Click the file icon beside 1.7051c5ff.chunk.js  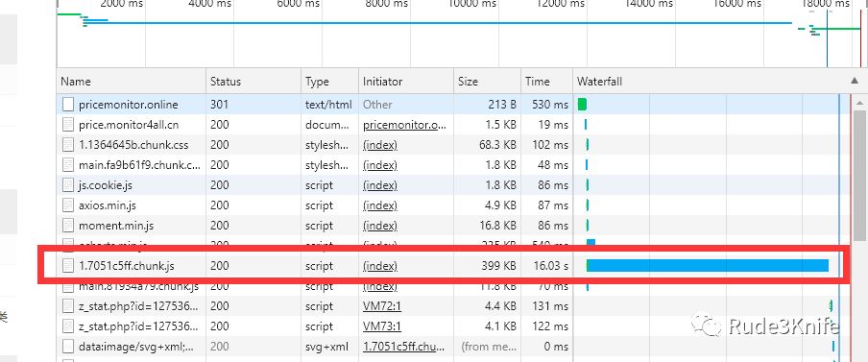click(67, 266)
